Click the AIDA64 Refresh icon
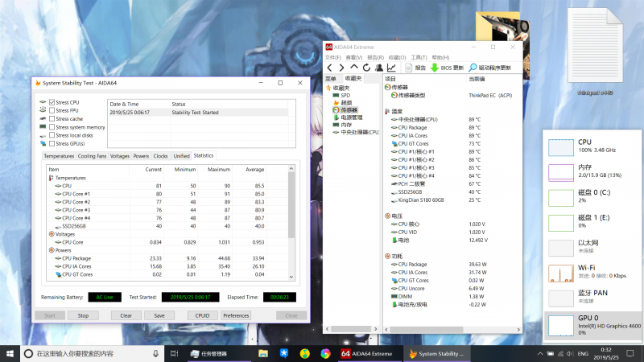The image size is (644, 362). click(x=366, y=68)
